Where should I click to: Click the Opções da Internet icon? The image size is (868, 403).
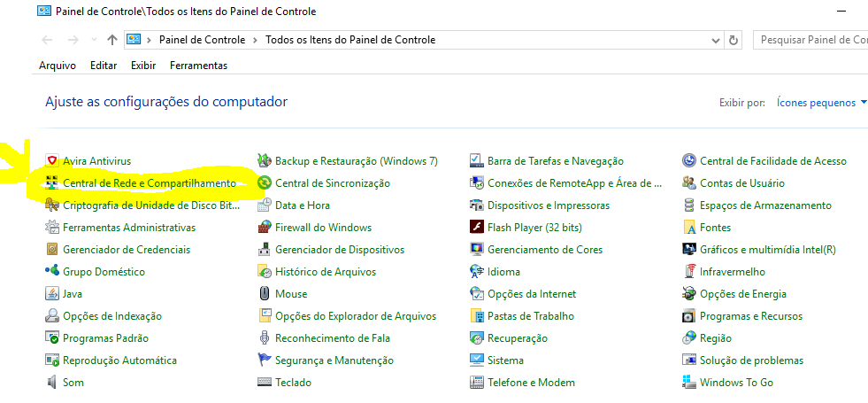477,294
